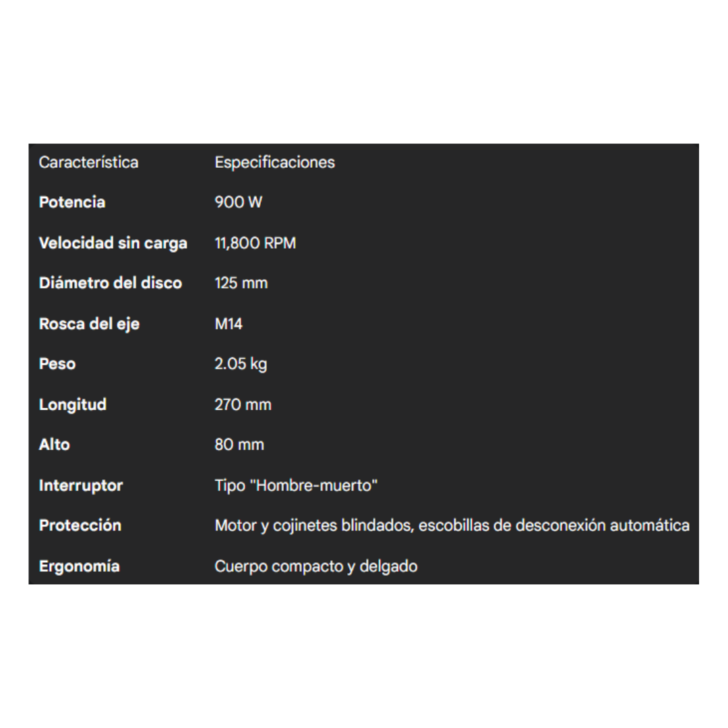Click the 270 mm length value
The image size is (728, 728).
[x=243, y=404]
